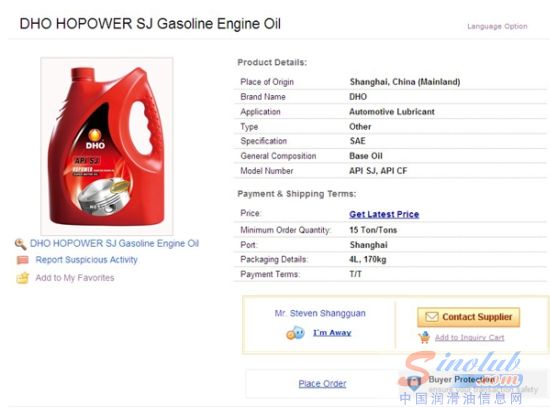Viewport: 550px width, 408px height.
Task: Click the Get Latest Price link
Action: click(x=384, y=214)
